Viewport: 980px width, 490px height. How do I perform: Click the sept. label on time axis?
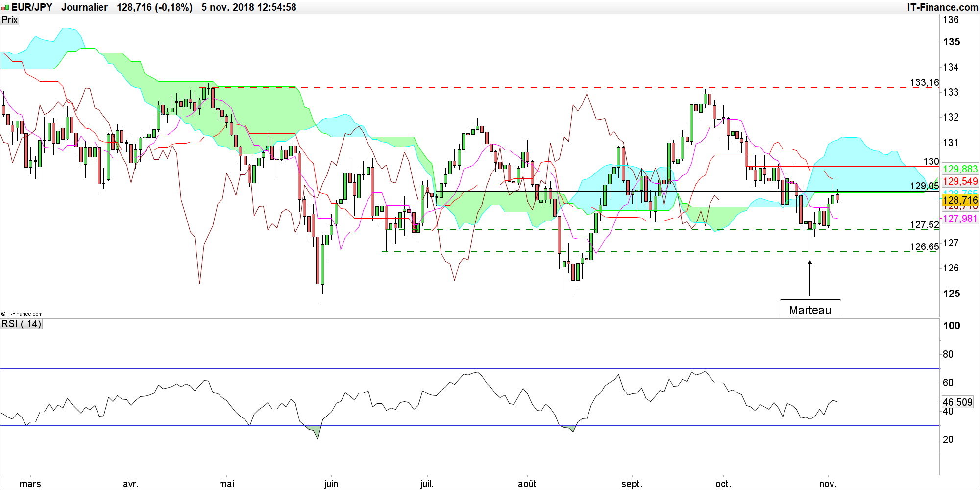(x=632, y=484)
